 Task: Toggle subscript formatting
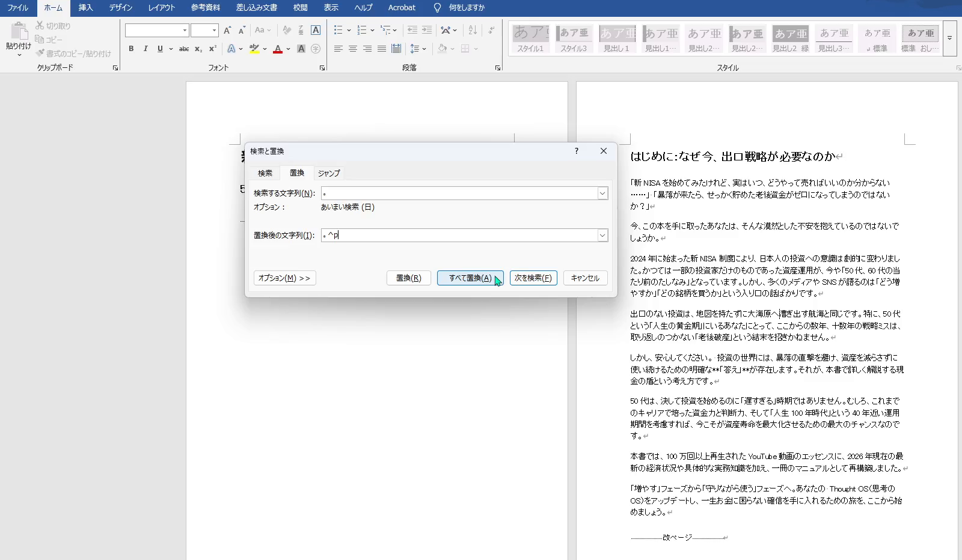(198, 49)
